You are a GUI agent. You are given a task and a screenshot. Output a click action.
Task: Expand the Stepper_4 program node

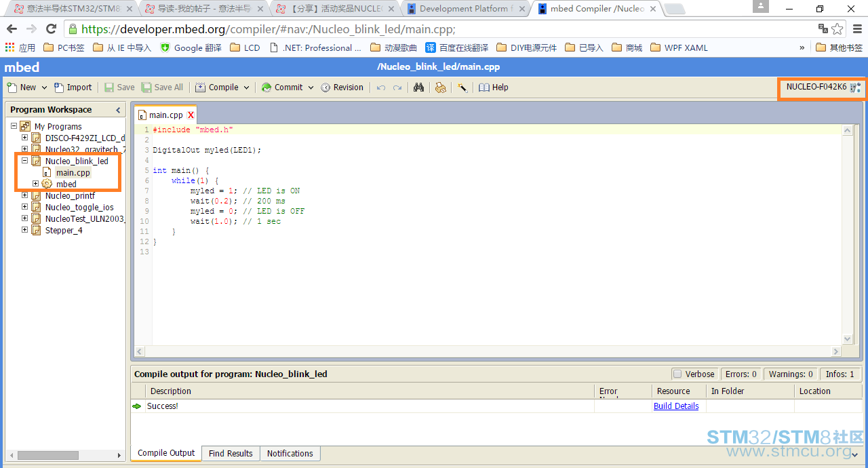24,230
